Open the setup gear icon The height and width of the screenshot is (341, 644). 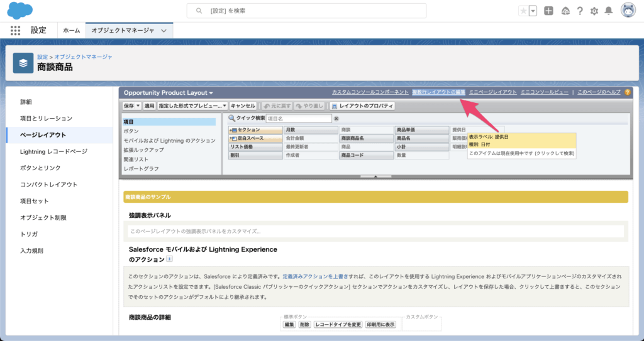coord(594,11)
